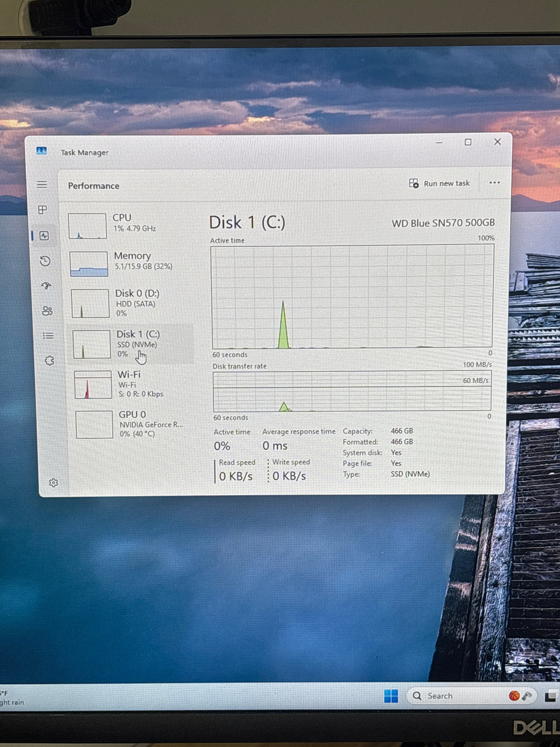Click the Write speed 0 KB/s value
This screenshot has width=560, height=747.
[x=289, y=476]
